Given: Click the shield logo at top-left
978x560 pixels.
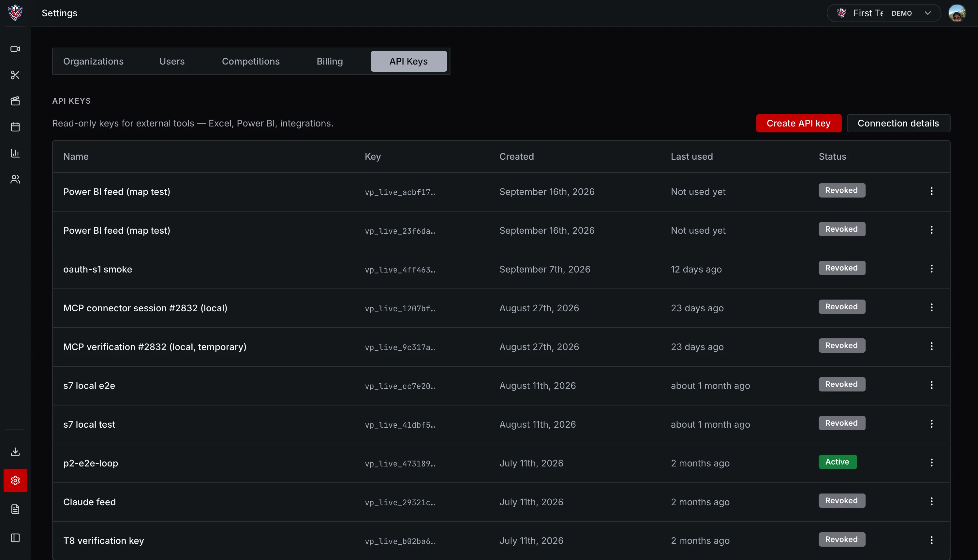Looking at the screenshot, I should [15, 13].
